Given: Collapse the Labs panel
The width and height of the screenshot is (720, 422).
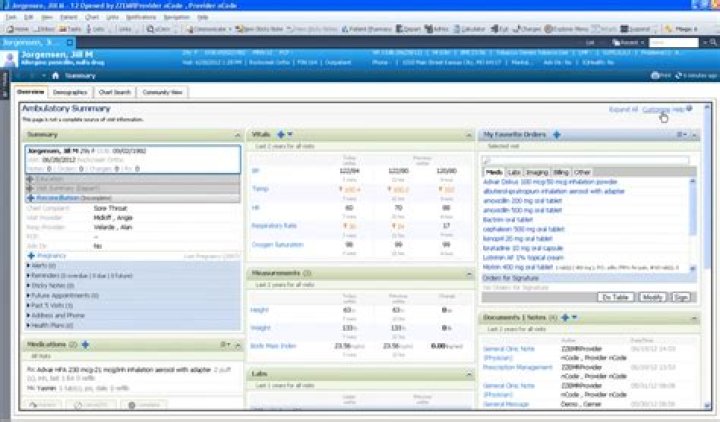Looking at the screenshot, I should pyautogui.click(x=469, y=374).
